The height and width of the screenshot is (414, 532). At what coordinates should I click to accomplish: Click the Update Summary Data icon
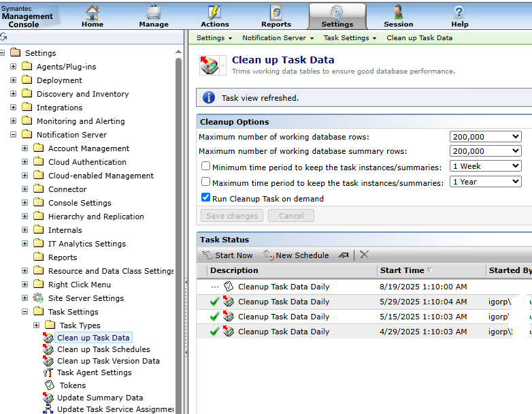pos(48,398)
